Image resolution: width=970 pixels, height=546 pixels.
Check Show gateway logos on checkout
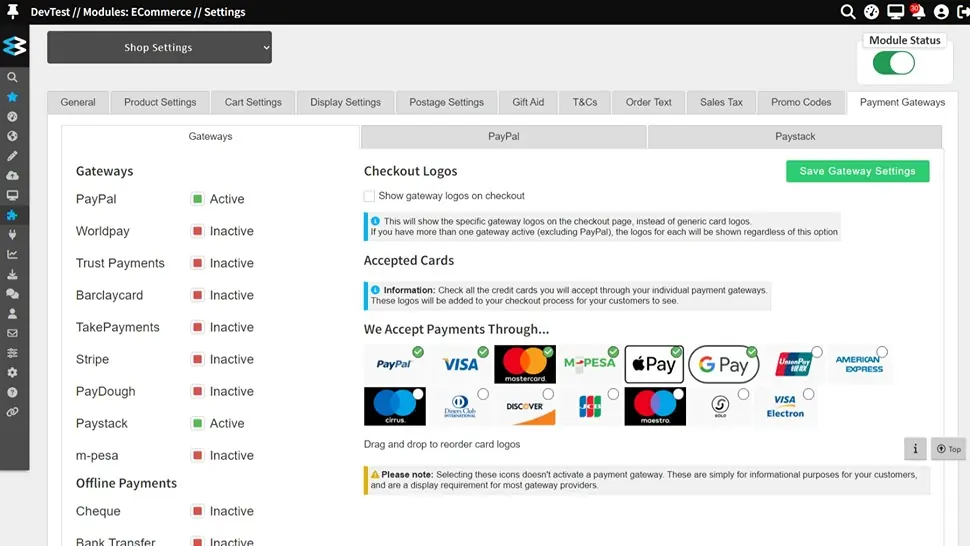pyautogui.click(x=369, y=196)
